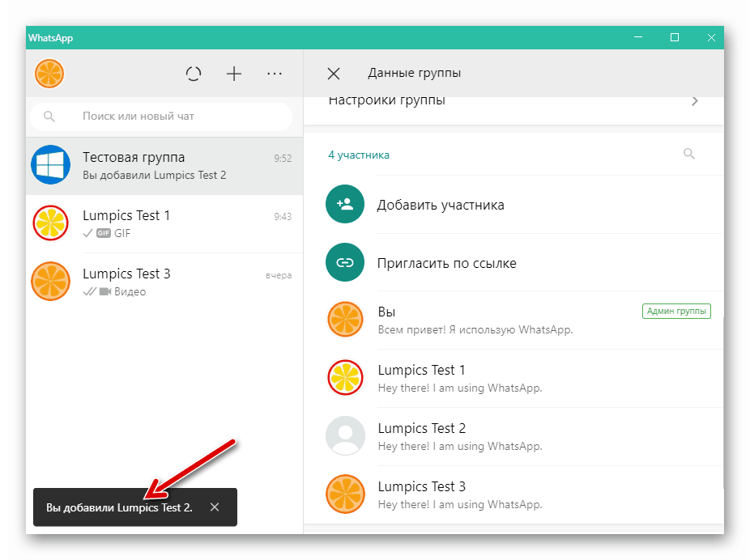Open a new chat with the plus icon
The height and width of the screenshot is (560, 750).
[x=233, y=74]
